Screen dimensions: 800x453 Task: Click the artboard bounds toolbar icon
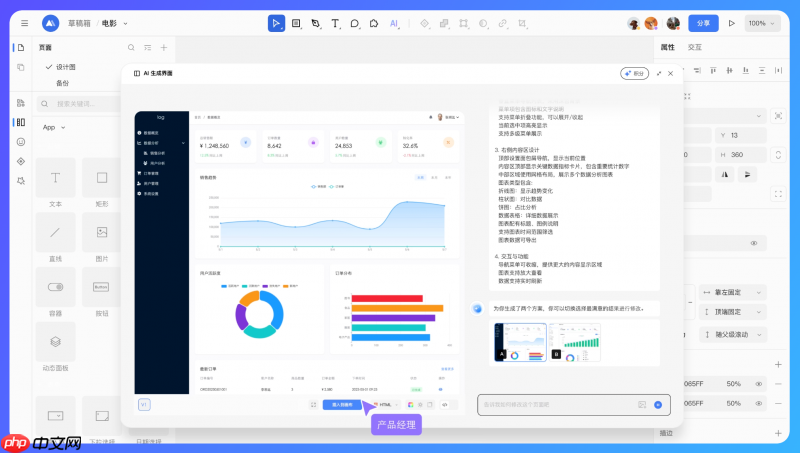click(x=463, y=23)
